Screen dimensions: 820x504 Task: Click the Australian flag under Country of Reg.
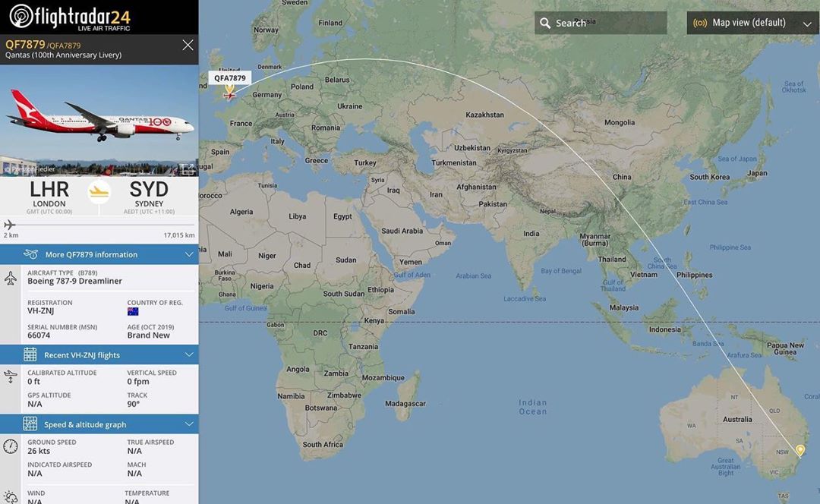133,312
